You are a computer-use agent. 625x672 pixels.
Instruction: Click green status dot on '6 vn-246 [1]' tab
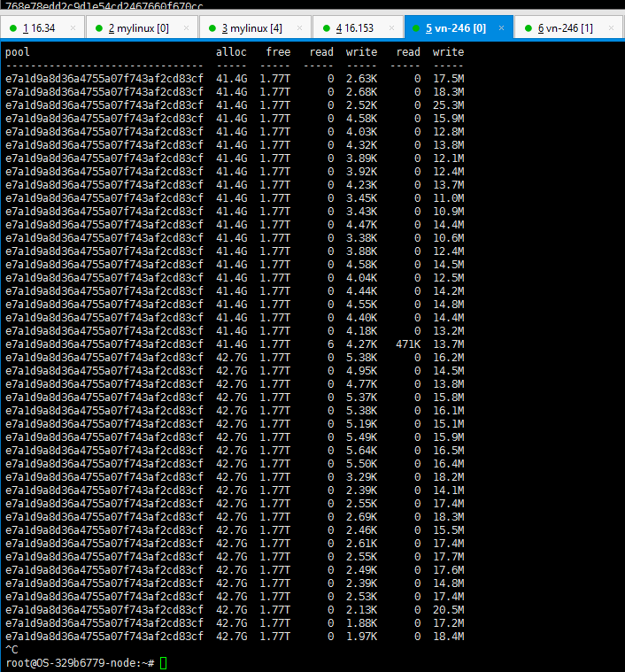[x=529, y=28]
